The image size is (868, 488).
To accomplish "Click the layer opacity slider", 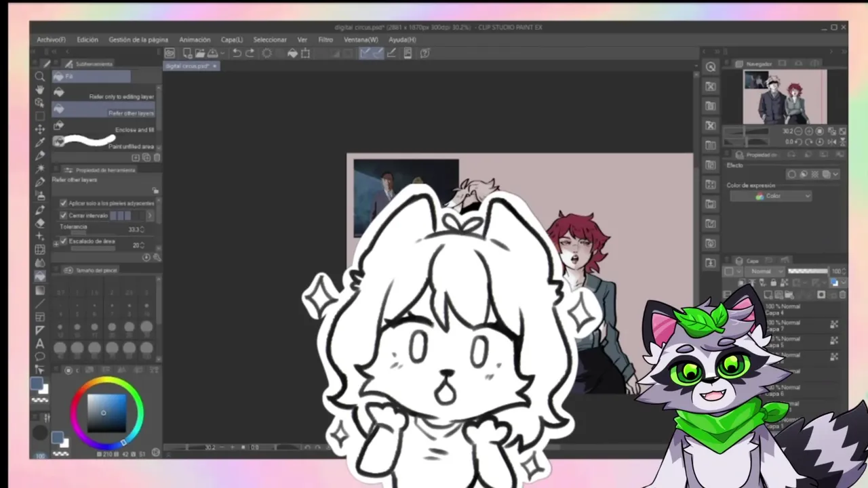I will (808, 271).
